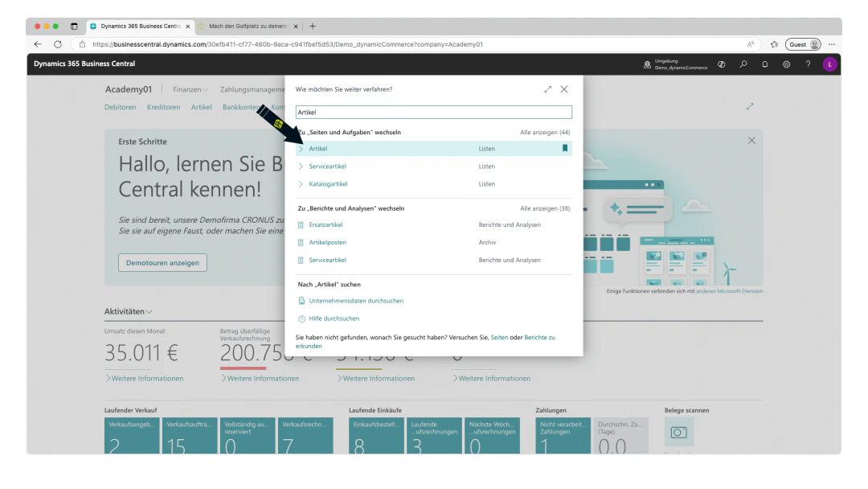The image size is (868, 489).
Task: Open Copilot icon in Business Central header
Action: click(x=721, y=64)
